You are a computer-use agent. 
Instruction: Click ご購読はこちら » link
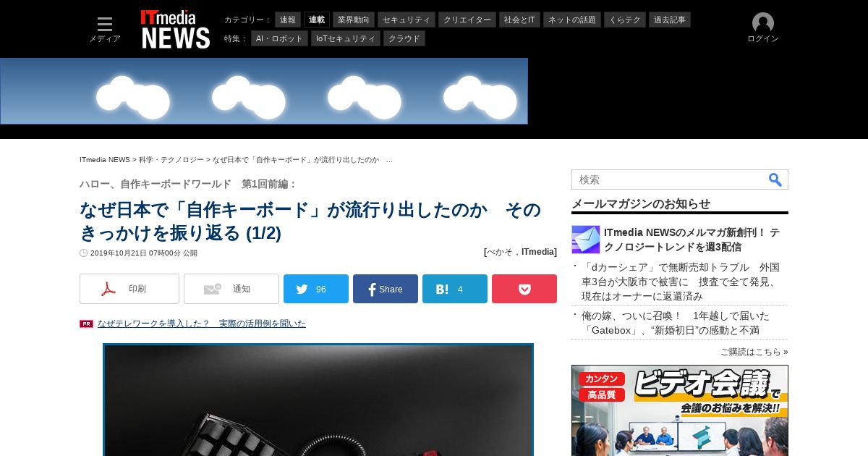754,352
